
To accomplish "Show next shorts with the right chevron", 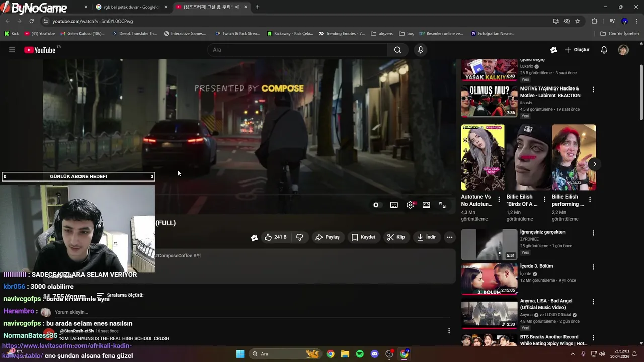I will coord(594,164).
